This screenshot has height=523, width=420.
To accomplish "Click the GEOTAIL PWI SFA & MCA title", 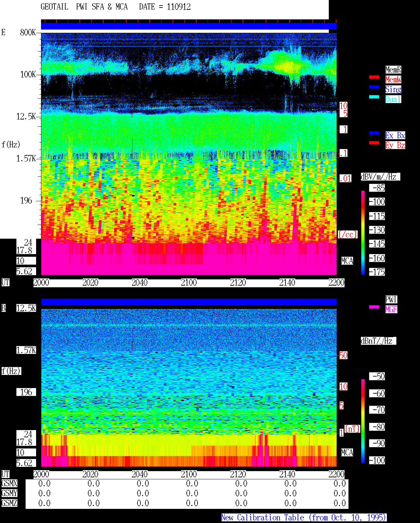I will point(84,7).
